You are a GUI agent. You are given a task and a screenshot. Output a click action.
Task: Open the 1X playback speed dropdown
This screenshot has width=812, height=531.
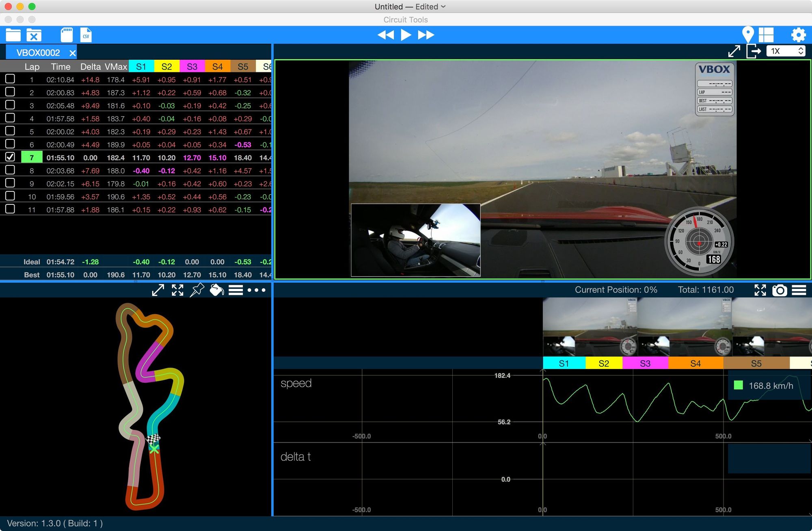(x=786, y=51)
